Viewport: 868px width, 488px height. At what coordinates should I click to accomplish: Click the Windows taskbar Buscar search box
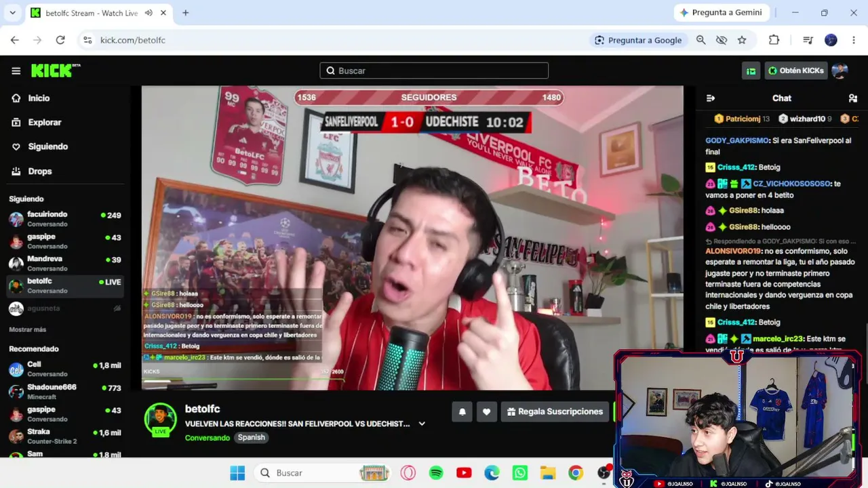(x=323, y=473)
